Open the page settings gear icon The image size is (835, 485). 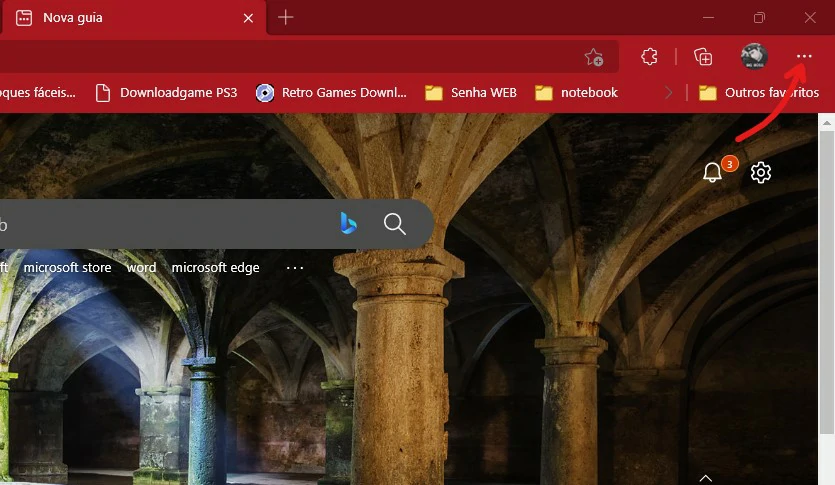[761, 172]
